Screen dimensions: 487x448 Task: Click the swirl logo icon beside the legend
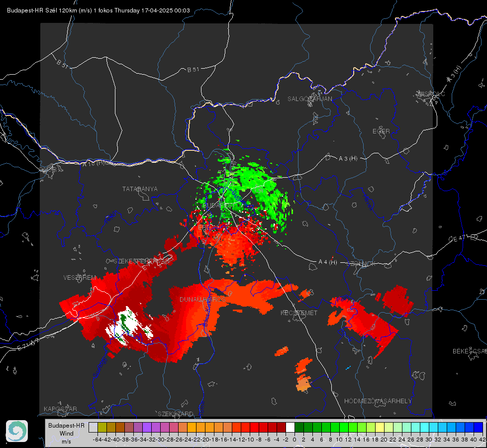tap(17, 431)
